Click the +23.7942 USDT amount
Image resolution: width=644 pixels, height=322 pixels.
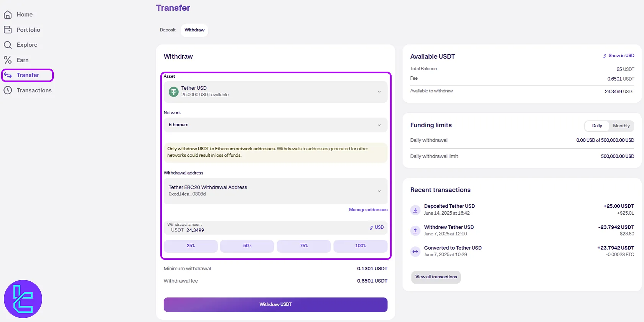616,248
